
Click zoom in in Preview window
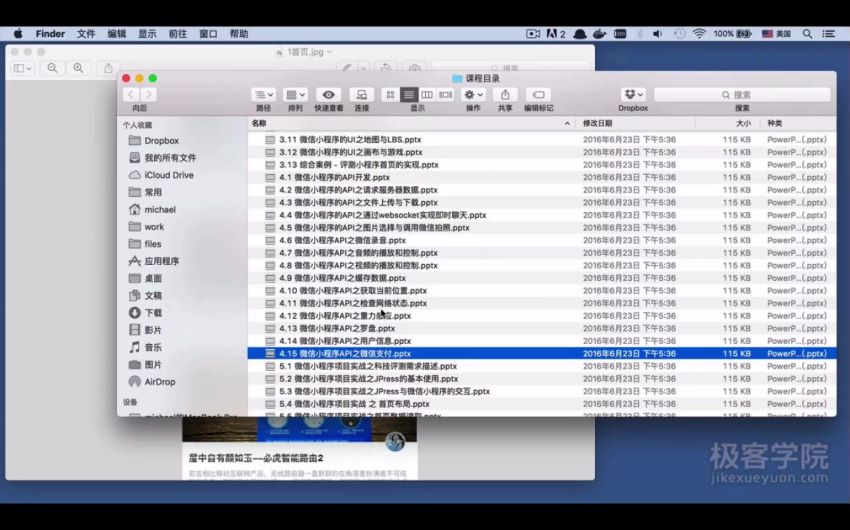(x=79, y=68)
